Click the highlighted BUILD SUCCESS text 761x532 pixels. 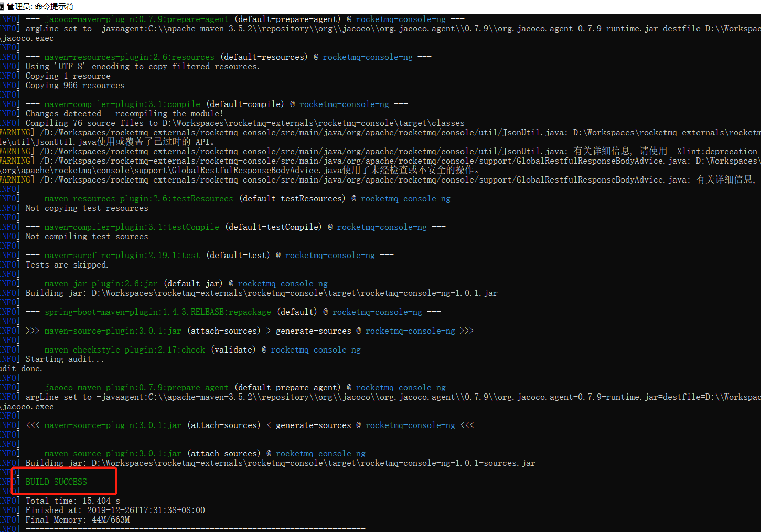(x=56, y=482)
